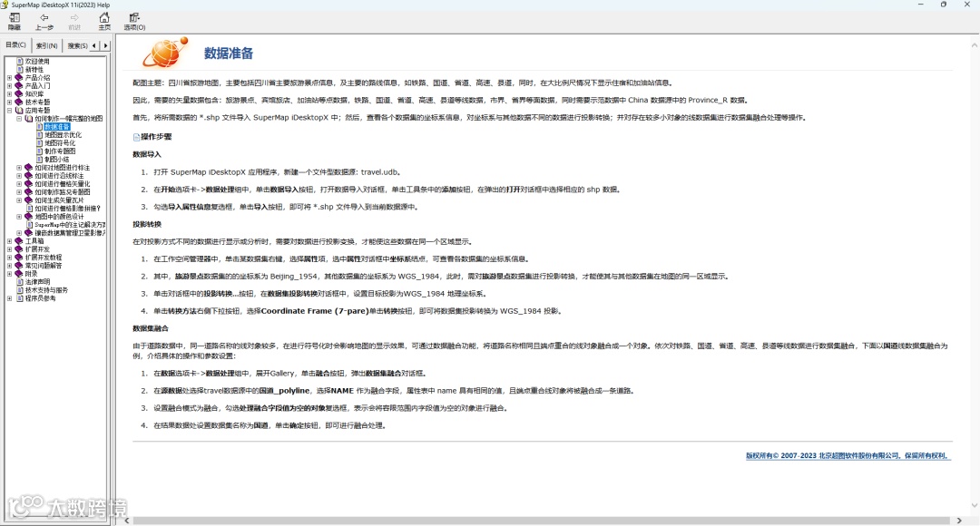980x526 pixels.
Task: Click the 前进 forward arrow
Action: point(74,21)
